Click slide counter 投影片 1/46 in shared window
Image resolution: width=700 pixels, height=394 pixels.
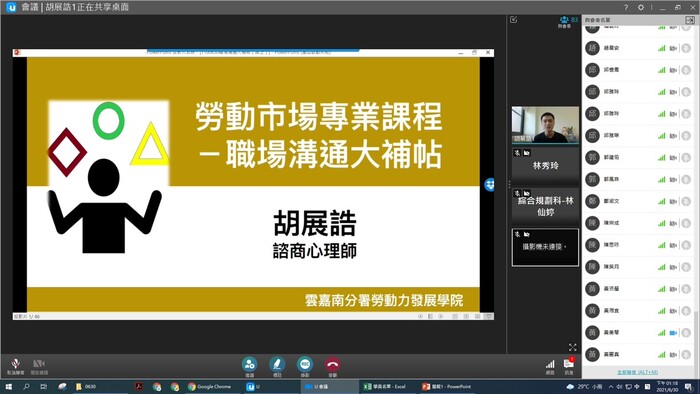(x=27, y=316)
